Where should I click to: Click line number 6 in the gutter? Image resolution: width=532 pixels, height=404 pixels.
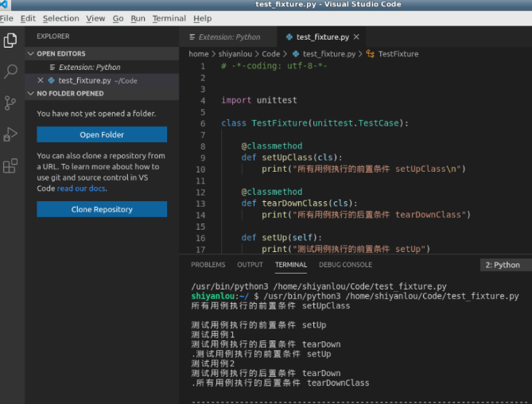[203, 123]
